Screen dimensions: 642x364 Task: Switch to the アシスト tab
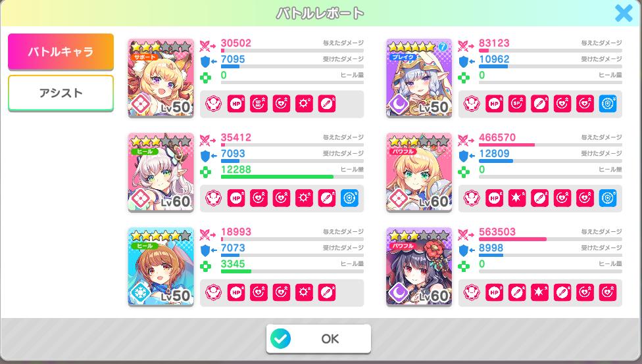[x=61, y=93]
